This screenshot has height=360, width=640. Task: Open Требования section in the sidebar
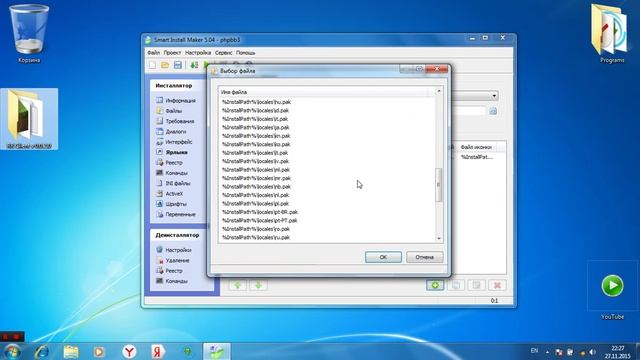click(175, 121)
